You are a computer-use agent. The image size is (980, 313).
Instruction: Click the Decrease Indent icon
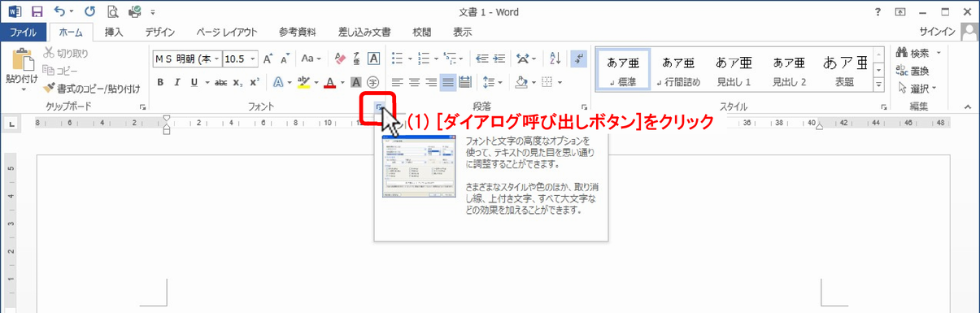point(482,59)
